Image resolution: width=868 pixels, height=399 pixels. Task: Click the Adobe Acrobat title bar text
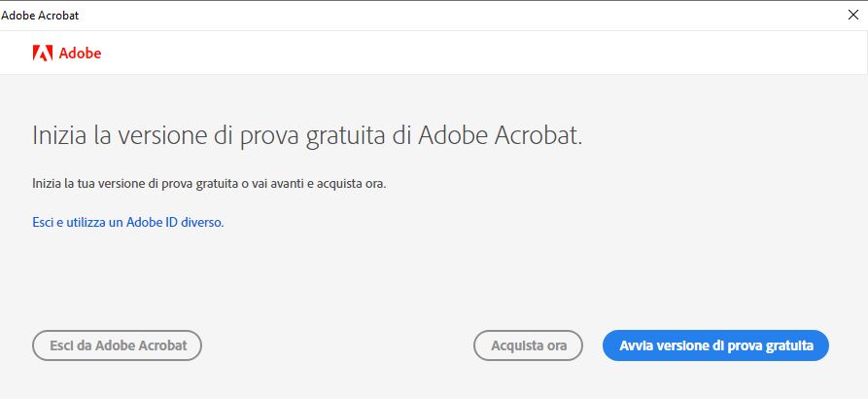point(40,16)
